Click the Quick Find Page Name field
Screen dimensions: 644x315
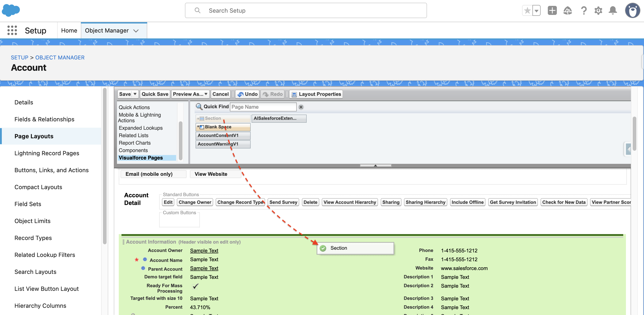(x=263, y=107)
